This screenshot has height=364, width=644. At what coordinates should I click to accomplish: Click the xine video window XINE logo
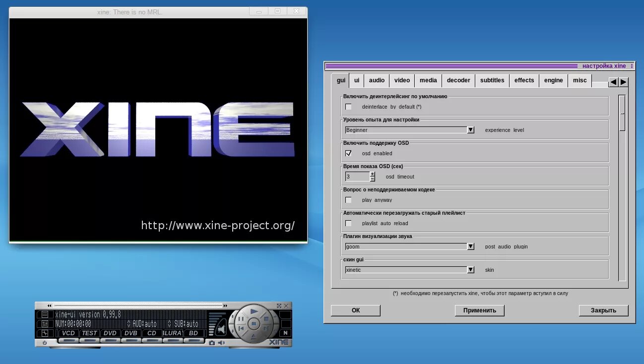tap(158, 129)
